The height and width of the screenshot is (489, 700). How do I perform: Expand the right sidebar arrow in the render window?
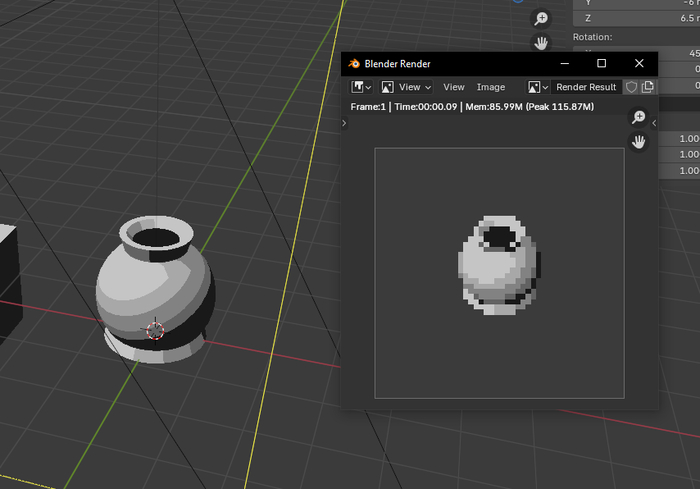coord(654,123)
